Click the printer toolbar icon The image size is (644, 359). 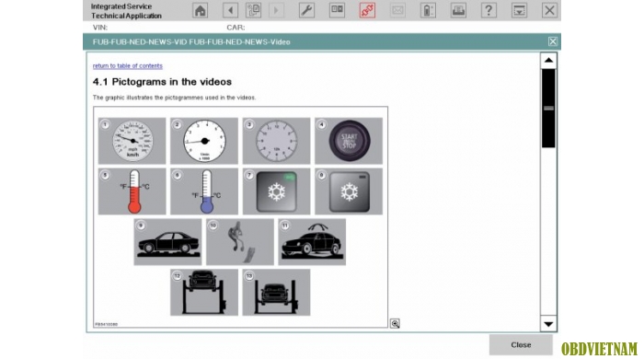tap(458, 10)
